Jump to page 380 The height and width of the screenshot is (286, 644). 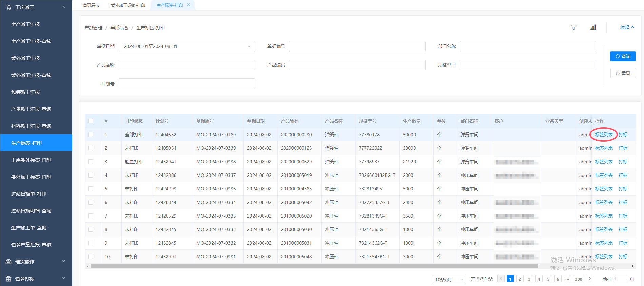point(579,279)
